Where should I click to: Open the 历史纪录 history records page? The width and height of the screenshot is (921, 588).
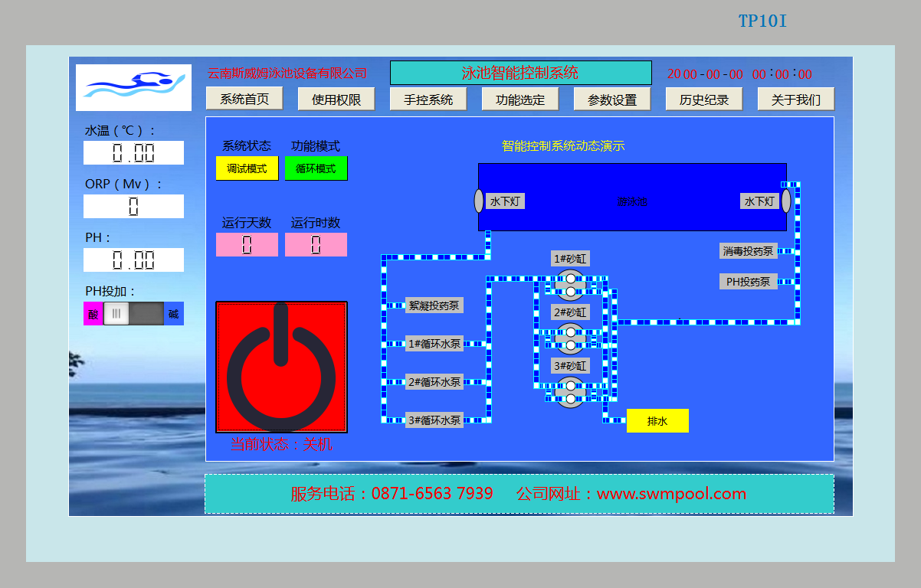tap(704, 100)
